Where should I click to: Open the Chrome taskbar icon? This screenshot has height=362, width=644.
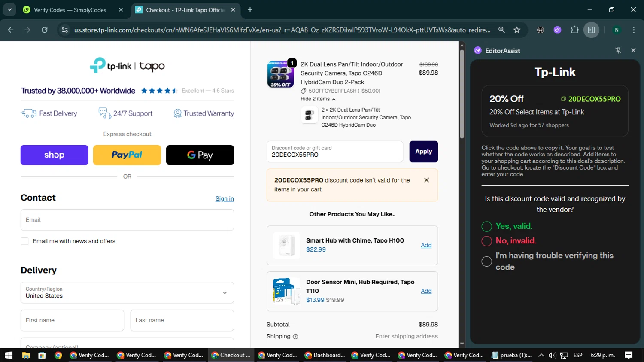58,355
